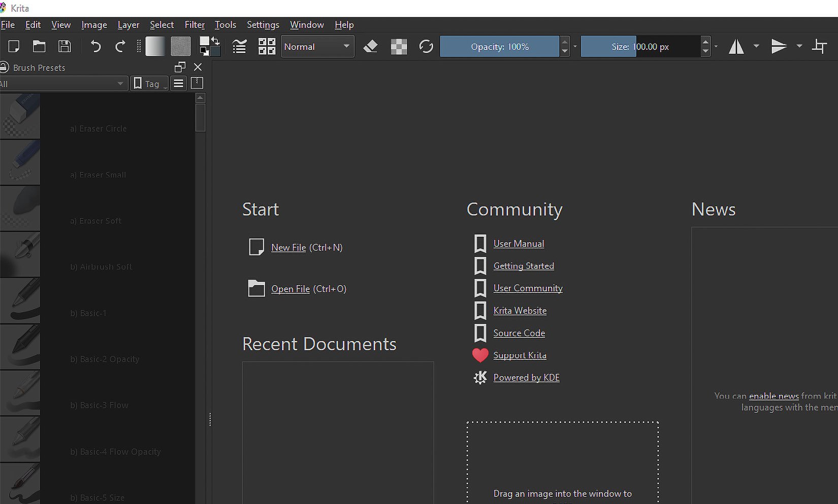The height and width of the screenshot is (504, 838).
Task: Select the Eraser Circle brush preset
Action: (x=96, y=117)
